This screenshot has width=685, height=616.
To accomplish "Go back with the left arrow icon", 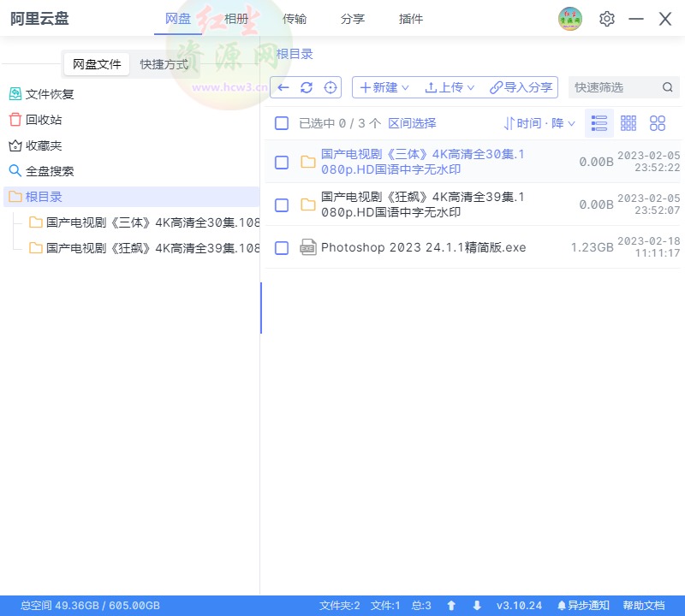I will (283, 87).
